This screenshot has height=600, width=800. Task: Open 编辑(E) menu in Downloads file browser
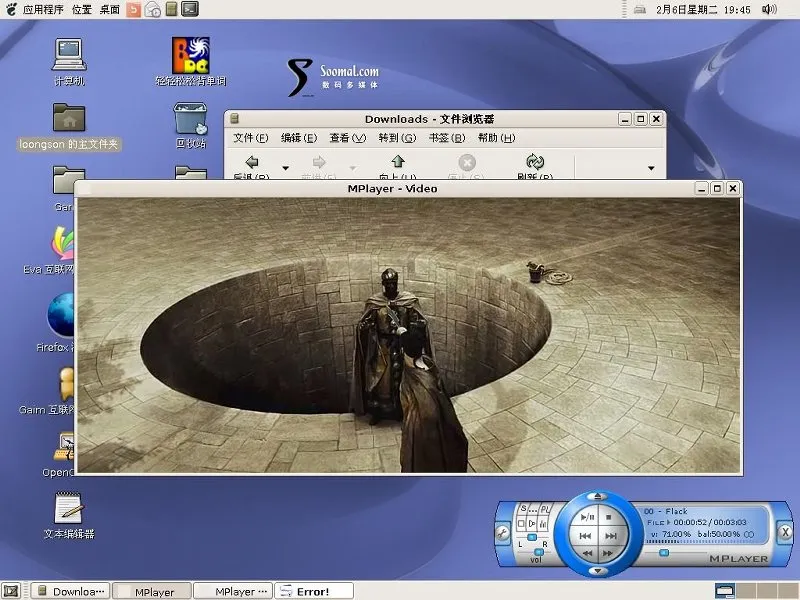click(299, 138)
